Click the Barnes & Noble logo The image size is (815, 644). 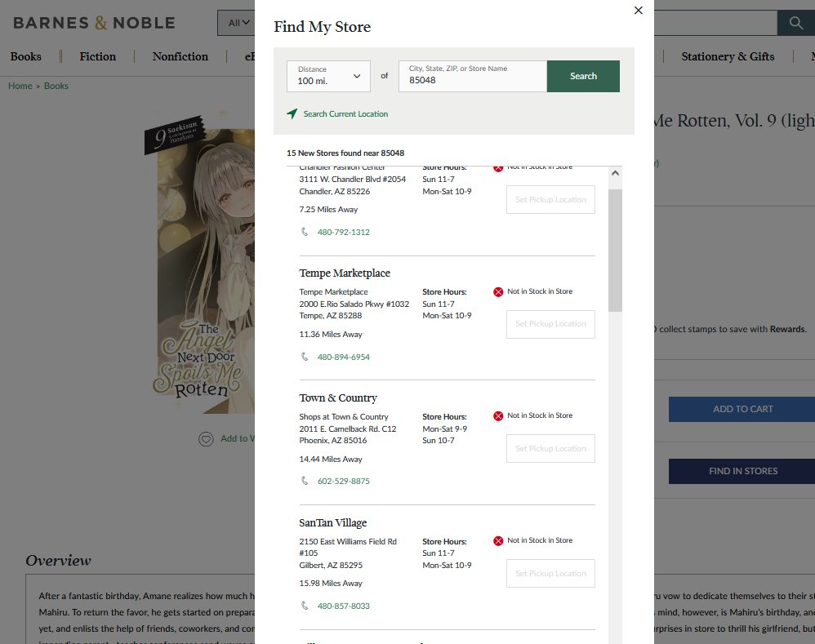[x=94, y=23]
